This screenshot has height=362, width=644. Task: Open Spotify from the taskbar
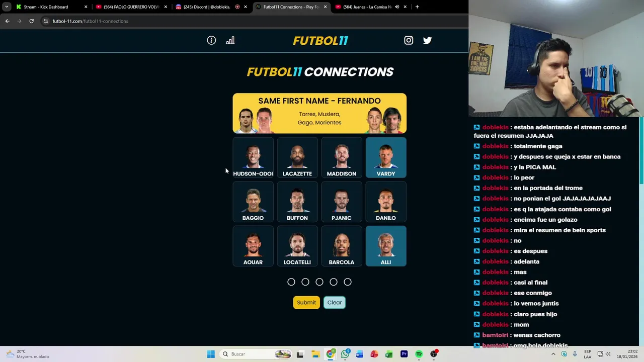click(x=419, y=354)
